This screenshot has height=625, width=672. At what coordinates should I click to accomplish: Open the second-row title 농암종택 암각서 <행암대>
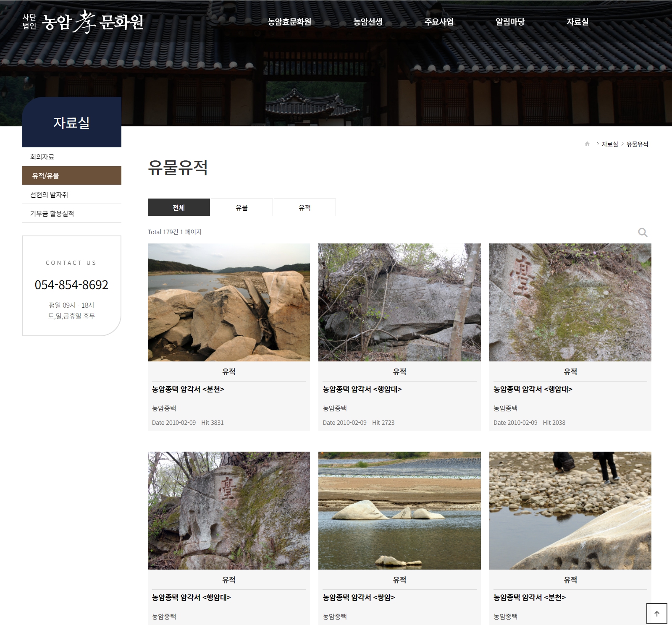click(x=192, y=597)
